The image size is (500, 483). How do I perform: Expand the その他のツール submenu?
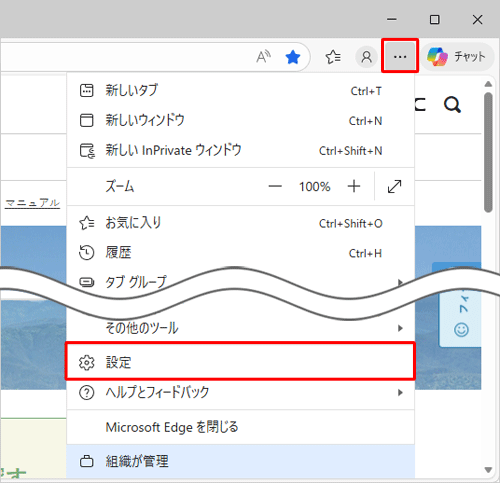coord(240,328)
